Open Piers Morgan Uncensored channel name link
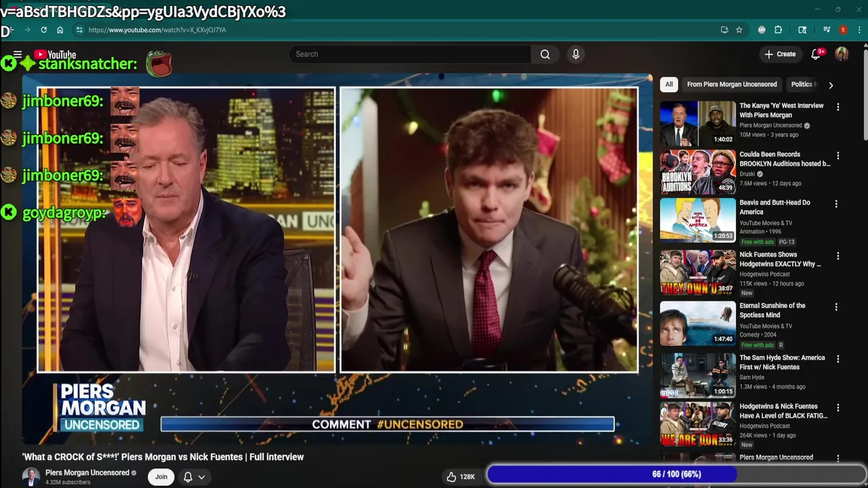868x488 pixels. pos(87,472)
